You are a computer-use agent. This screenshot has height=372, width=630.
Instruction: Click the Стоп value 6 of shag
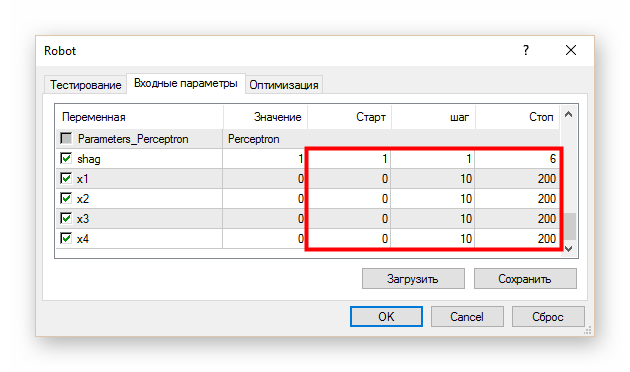(553, 159)
